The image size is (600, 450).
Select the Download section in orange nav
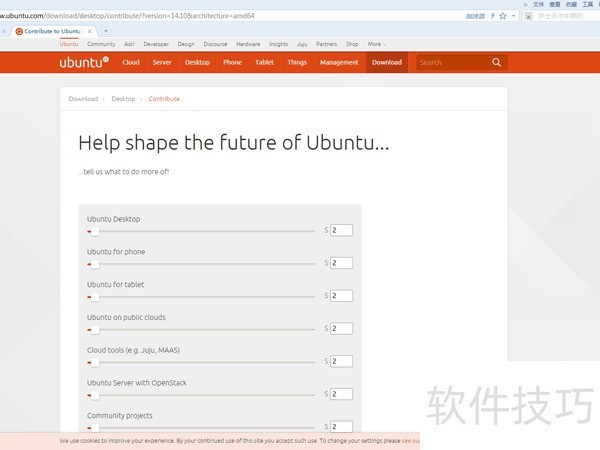click(x=387, y=62)
